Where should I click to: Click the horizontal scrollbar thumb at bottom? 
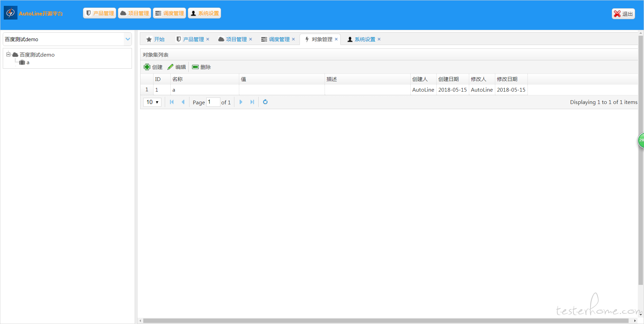[386, 321]
